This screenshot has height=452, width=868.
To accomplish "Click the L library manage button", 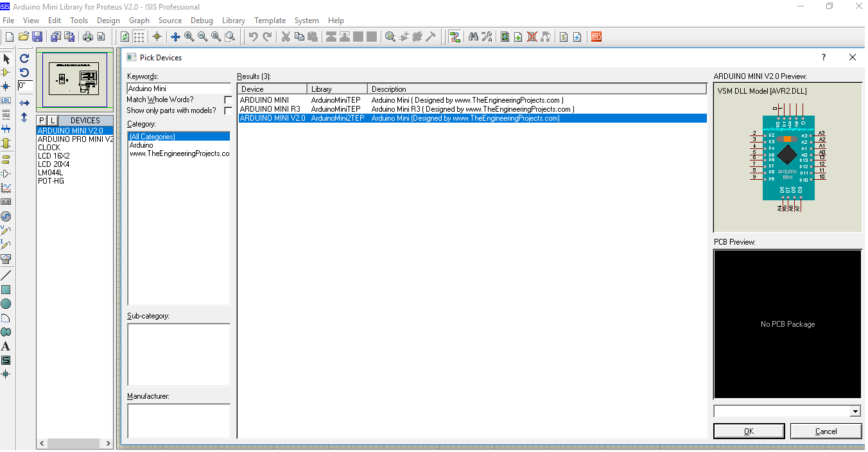I will tap(53, 121).
